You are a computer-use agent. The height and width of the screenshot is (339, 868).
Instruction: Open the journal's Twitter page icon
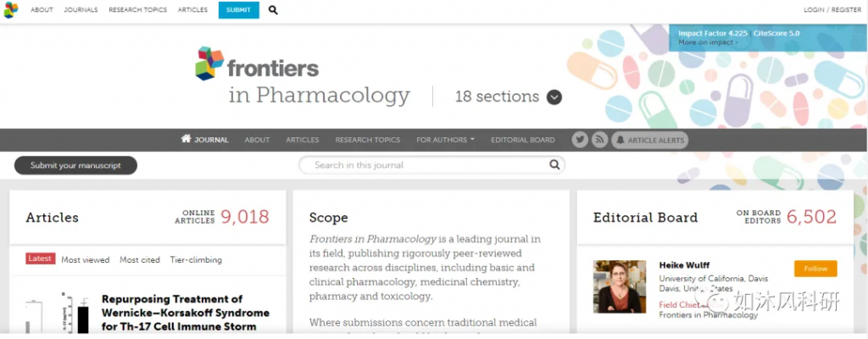(580, 140)
